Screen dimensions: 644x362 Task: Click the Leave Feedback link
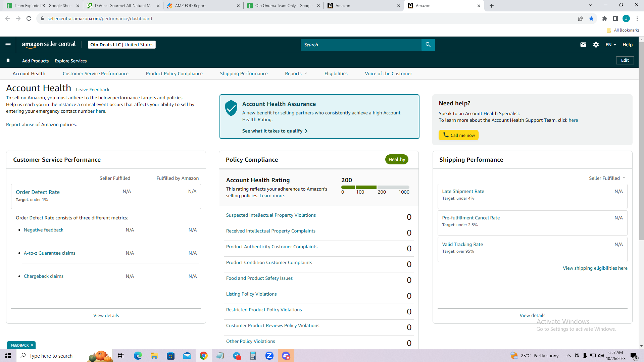click(93, 90)
